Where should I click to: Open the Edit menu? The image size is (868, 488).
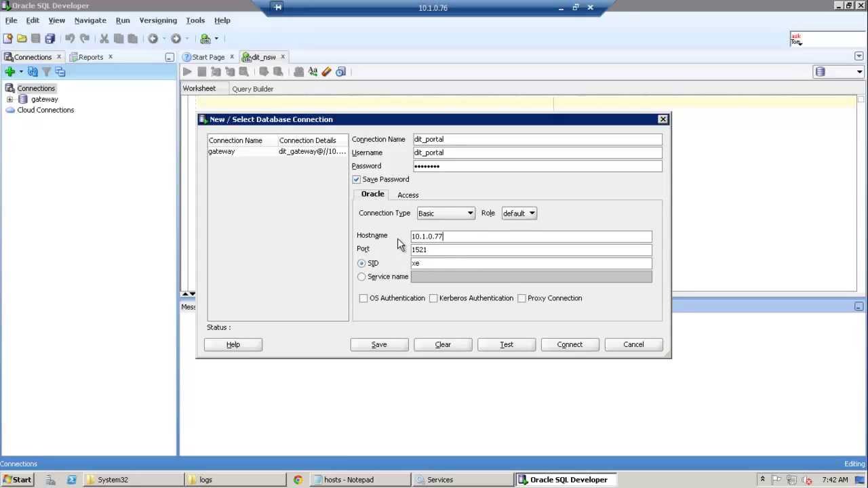pyautogui.click(x=33, y=20)
